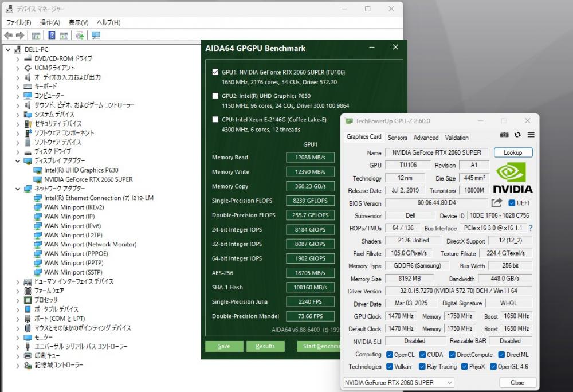The image size is (573, 392).
Task: Click the GPU-Z Name field
Action: coord(437,152)
